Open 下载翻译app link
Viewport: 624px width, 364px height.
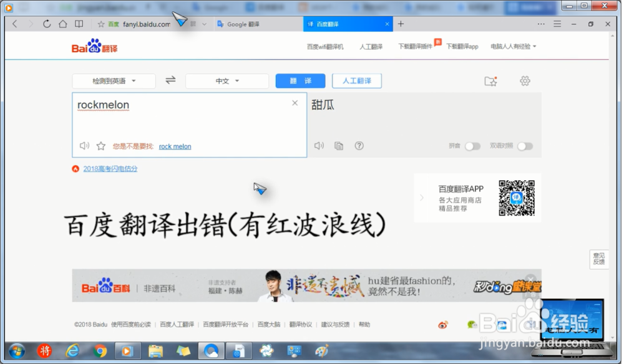point(462,47)
